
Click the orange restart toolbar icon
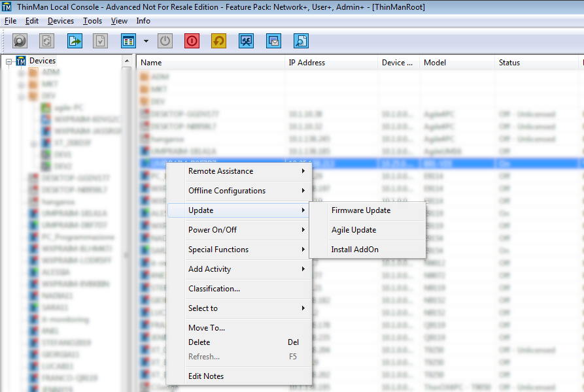pyautogui.click(x=218, y=41)
